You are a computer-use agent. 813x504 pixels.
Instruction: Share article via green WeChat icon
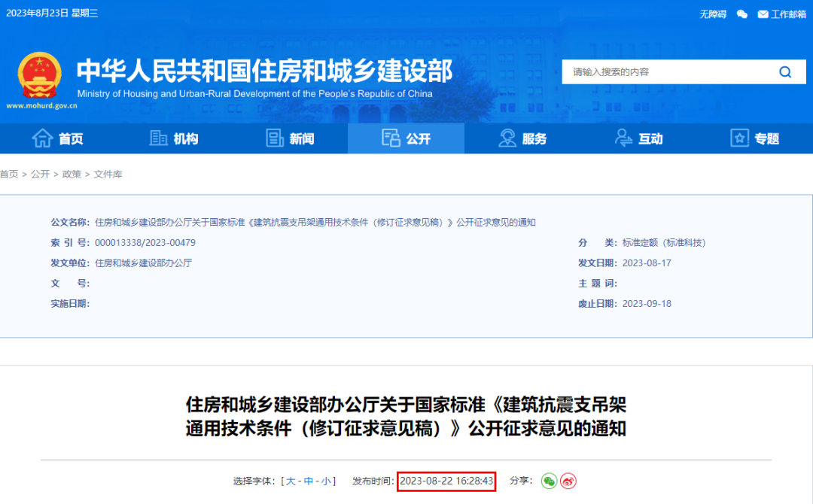pyautogui.click(x=549, y=481)
